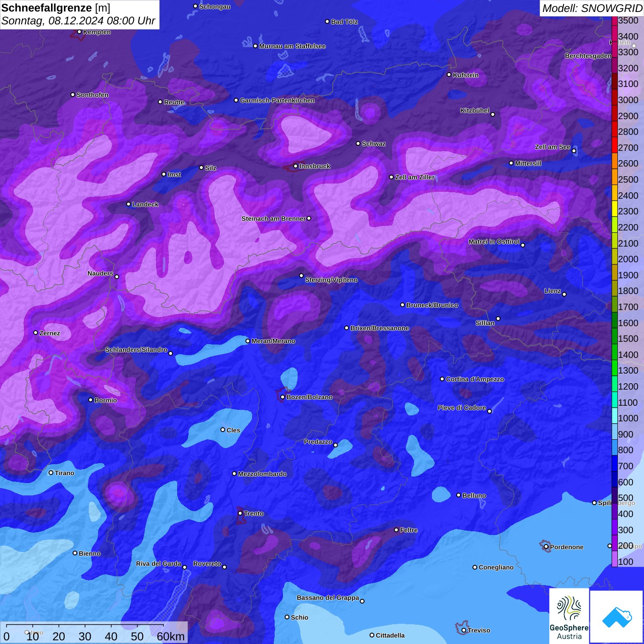The width and height of the screenshot is (644, 644).
Task: Click the Sterzing/Vipiteno label
Action: (x=331, y=280)
